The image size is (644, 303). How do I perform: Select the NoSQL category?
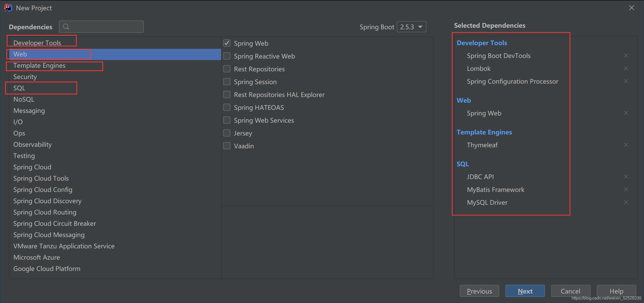115,99
